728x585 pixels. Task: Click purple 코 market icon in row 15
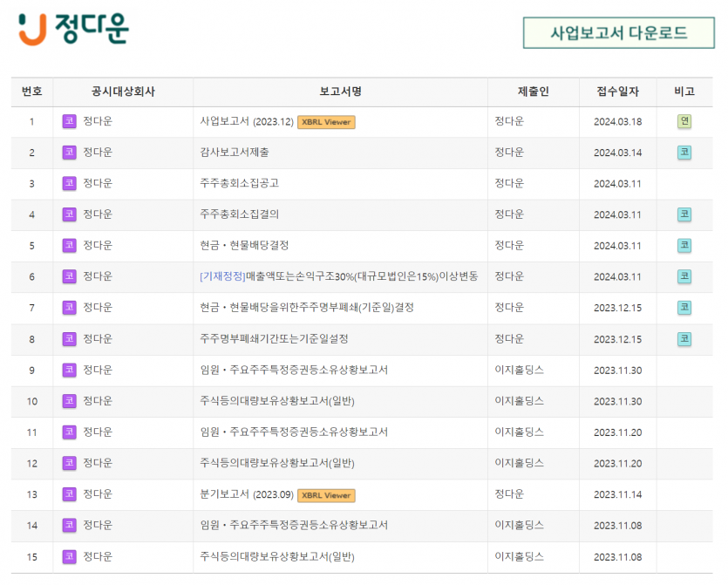coord(69,557)
